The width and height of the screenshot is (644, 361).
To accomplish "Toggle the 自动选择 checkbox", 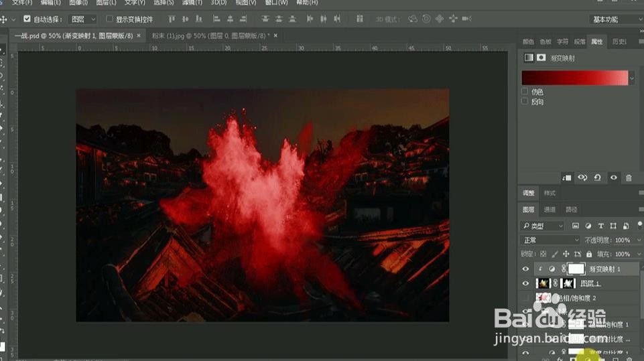I will point(27,19).
